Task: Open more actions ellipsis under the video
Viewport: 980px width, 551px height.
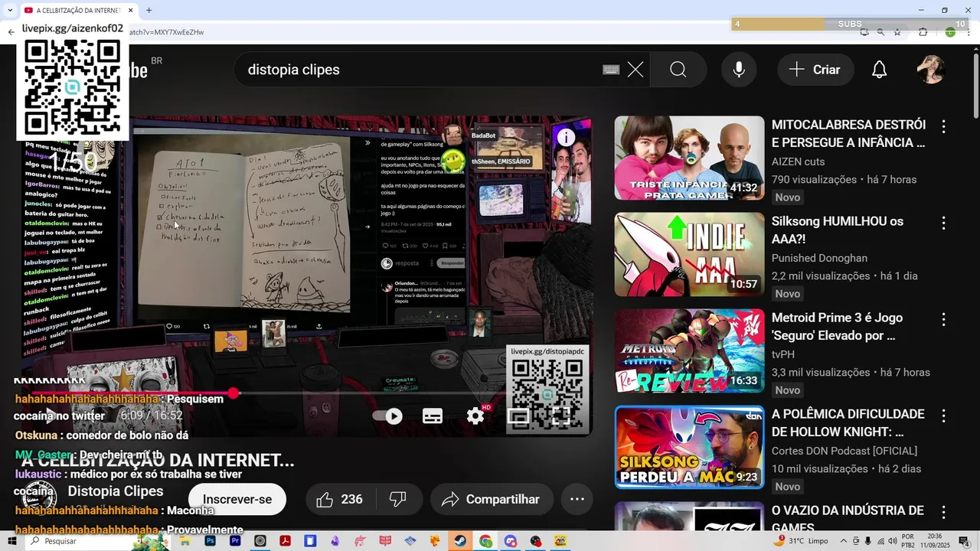Action: tap(577, 499)
